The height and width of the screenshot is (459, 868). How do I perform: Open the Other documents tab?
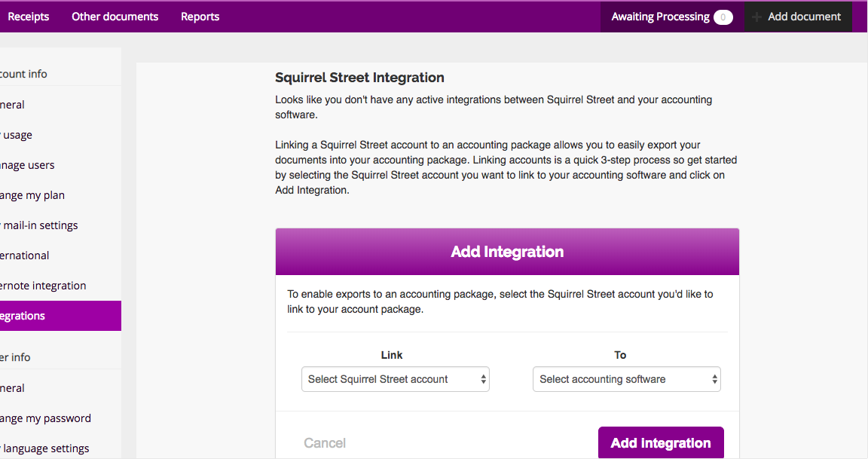[115, 17]
